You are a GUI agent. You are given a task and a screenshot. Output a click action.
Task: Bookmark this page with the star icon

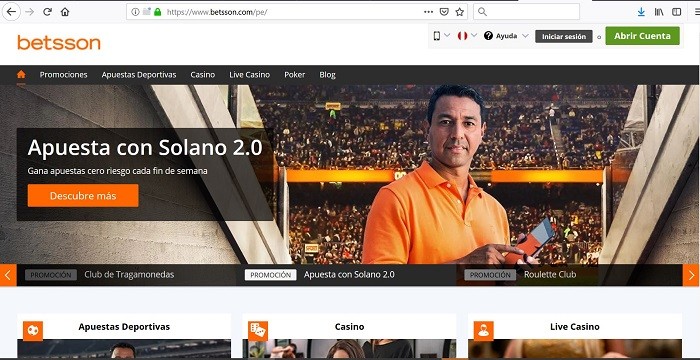coord(459,12)
